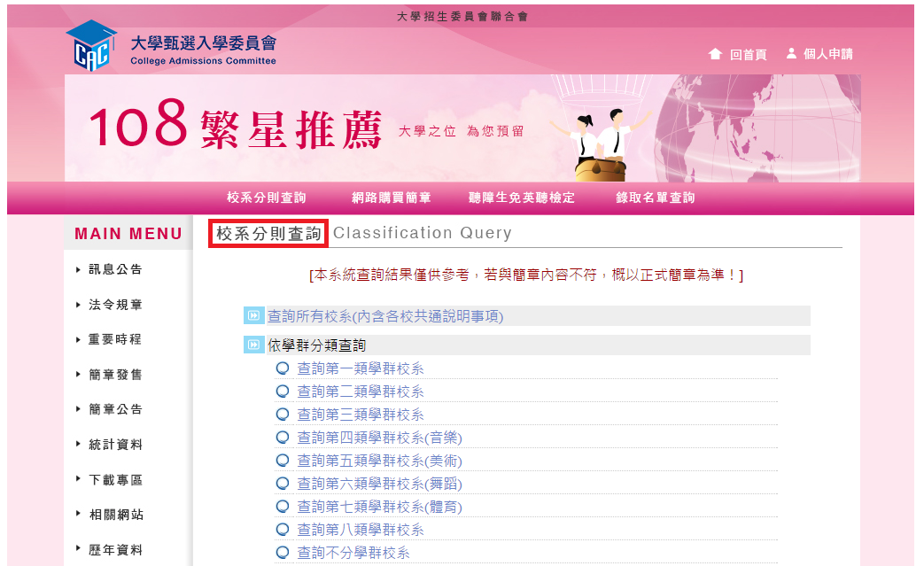924x566 pixels.
Task: Click the arrow icon beside 查詢所有校系
Action: pyautogui.click(x=254, y=316)
